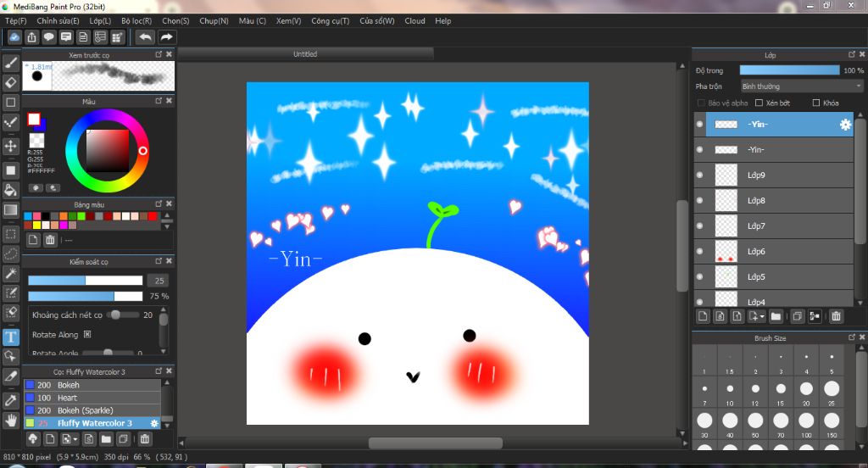Download cloud brush icon in brush panel
868x468 pixels.
pyautogui.click(x=33, y=439)
